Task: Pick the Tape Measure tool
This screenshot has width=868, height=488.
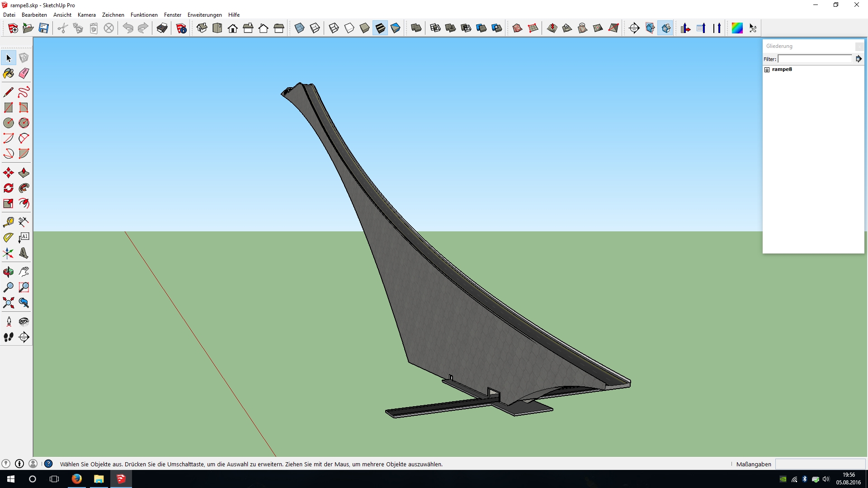Action: pos(8,222)
